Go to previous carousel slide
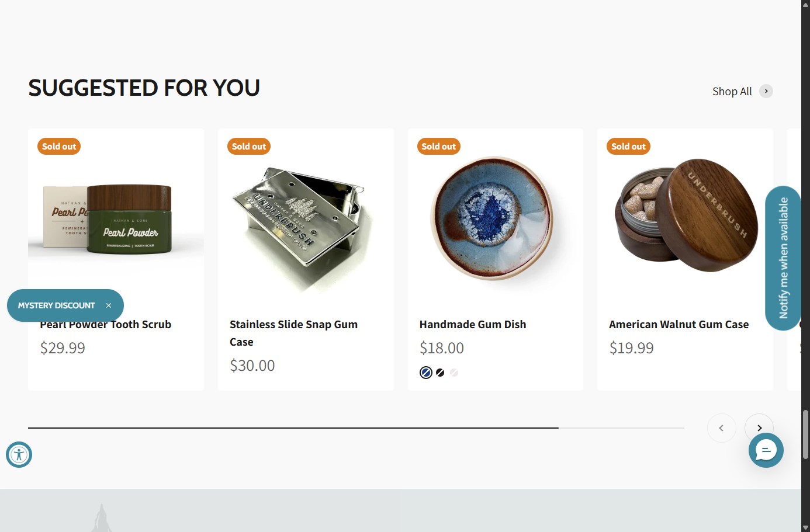Screen dimensions: 810x532 coord(721,428)
